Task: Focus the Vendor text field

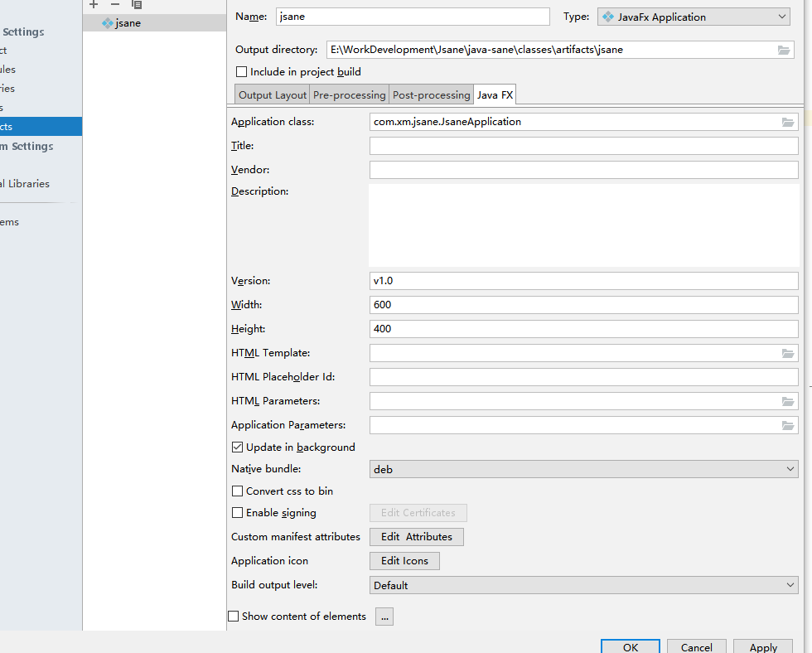Action: pyautogui.click(x=583, y=170)
